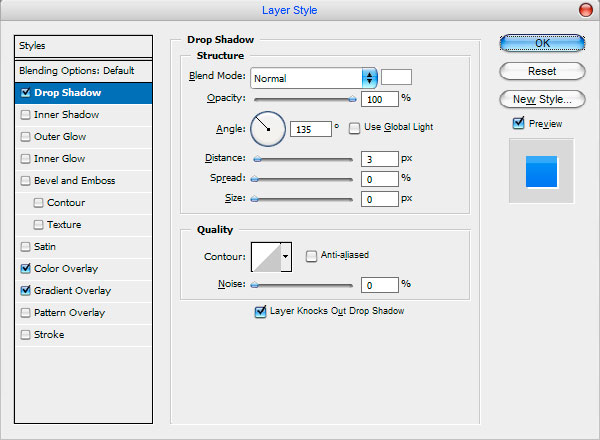
Task: Click the Size value field
Action: point(380,199)
